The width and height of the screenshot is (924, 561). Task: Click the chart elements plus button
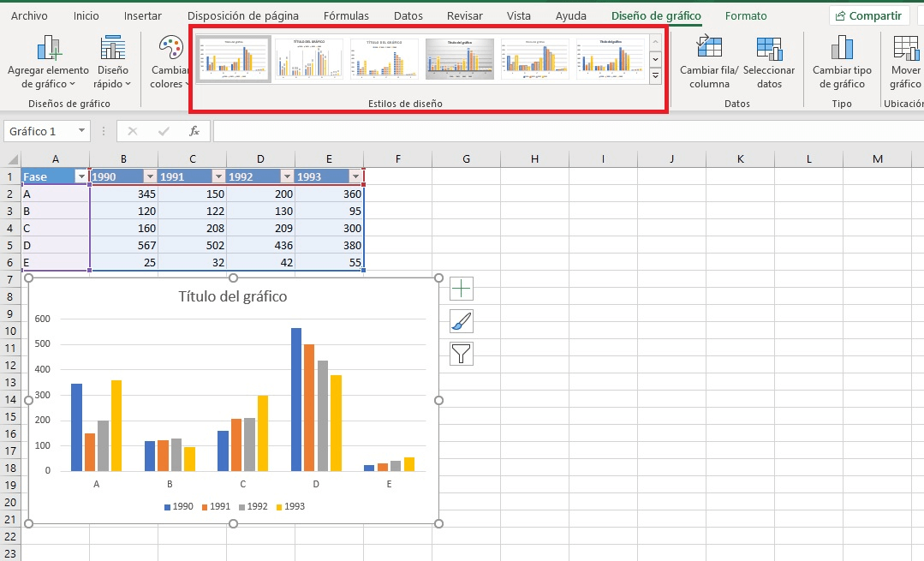tap(462, 289)
